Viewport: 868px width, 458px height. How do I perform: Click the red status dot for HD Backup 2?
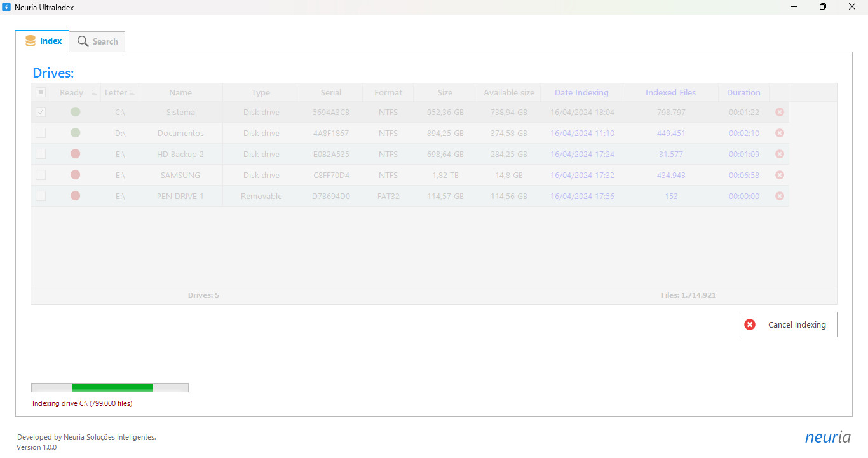(x=75, y=154)
